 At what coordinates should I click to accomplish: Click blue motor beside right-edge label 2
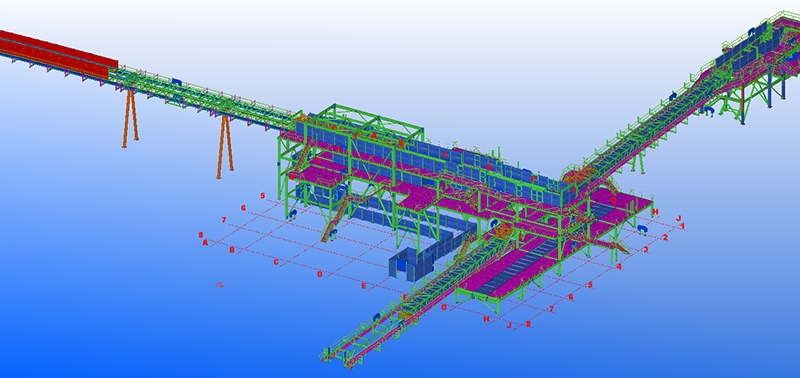click(642, 231)
